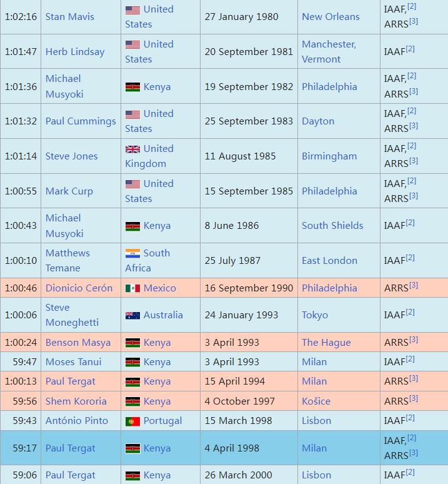Click ARRS reference [3] in Dionicio Cerón row
The image size is (448, 484).
point(413,286)
